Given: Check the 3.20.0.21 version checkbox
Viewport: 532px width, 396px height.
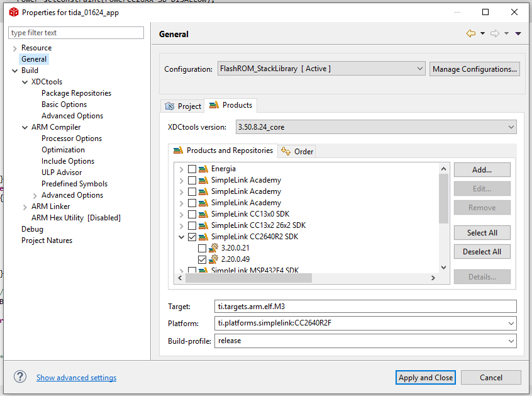Looking at the screenshot, I should tap(202, 248).
